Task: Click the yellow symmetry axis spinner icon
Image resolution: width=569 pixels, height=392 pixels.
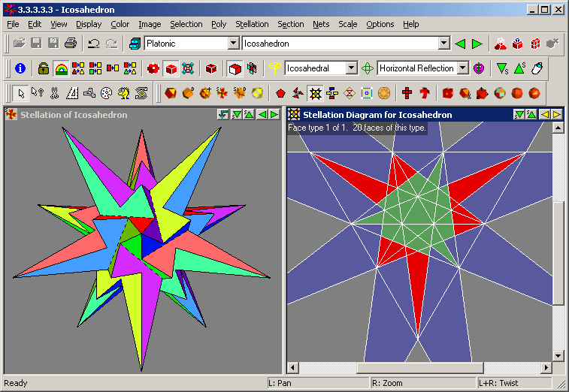Action: pos(274,68)
